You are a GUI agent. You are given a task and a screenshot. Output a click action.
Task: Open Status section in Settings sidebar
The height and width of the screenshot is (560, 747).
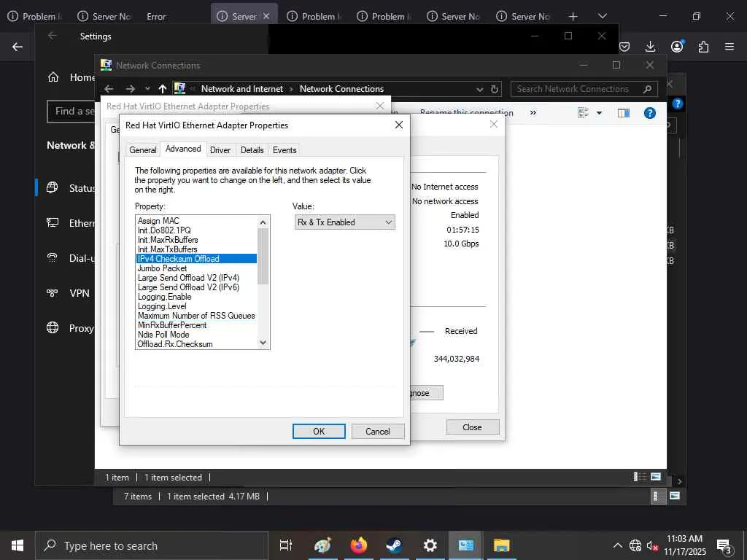[71, 188]
